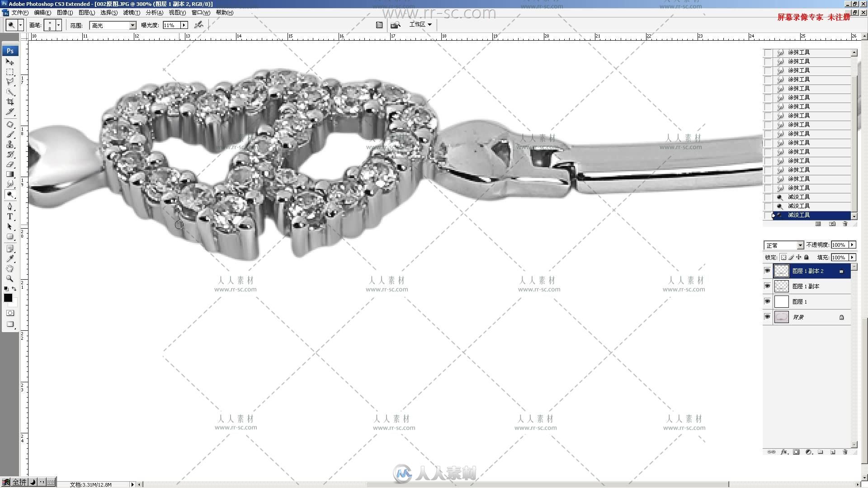The height and width of the screenshot is (488, 868).
Task: Open the 文件(F) menu
Action: point(20,13)
